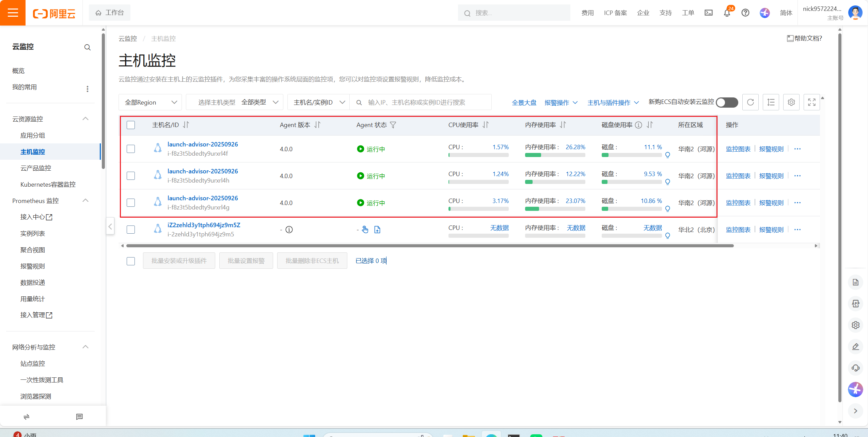Toggle 新购ECS自动安装云监控 switch
This screenshot has height=437, width=868.
coord(727,102)
